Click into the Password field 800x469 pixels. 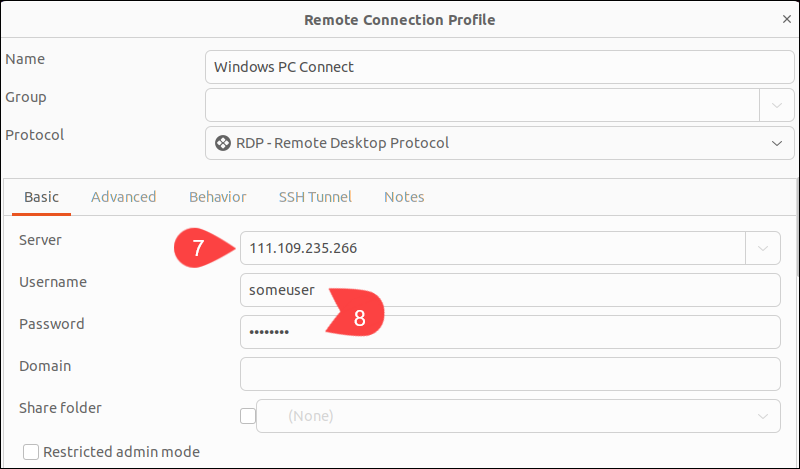click(510, 332)
